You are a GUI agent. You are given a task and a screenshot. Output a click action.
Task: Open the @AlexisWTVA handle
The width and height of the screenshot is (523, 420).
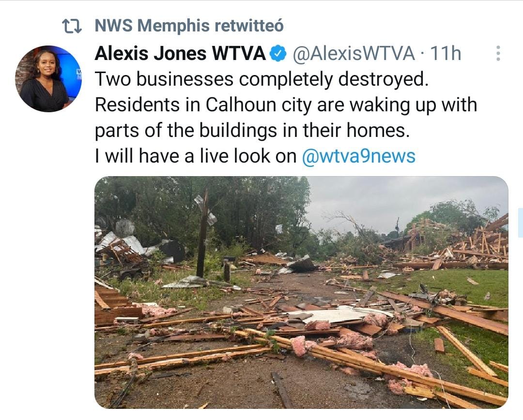354,54
